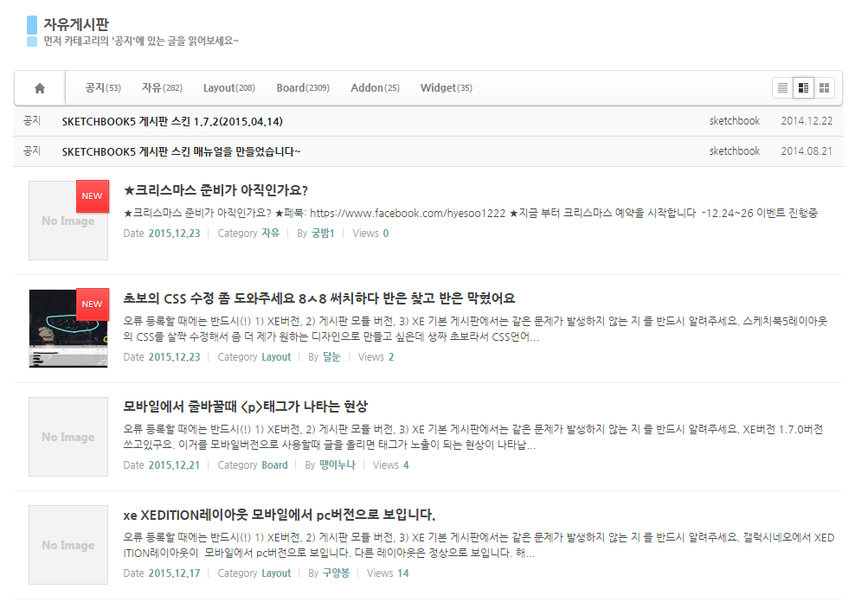Screen dimensions: 868x602
Task: Click author name 궁밤1
Action: click(x=323, y=234)
